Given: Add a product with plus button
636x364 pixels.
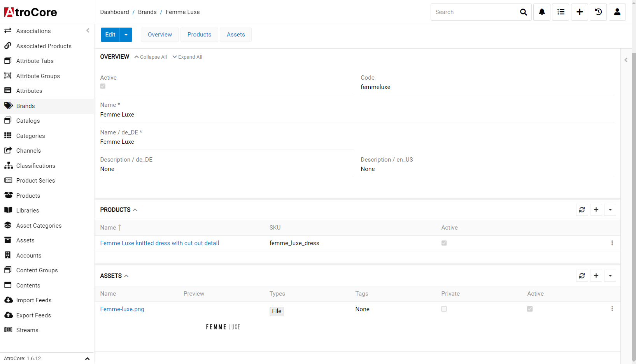Looking at the screenshot, I should pos(596,210).
